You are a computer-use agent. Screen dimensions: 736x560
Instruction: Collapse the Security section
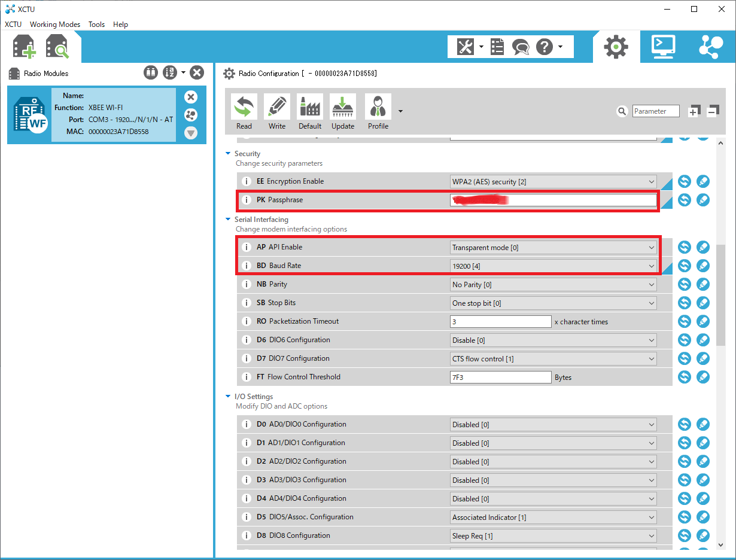point(228,154)
